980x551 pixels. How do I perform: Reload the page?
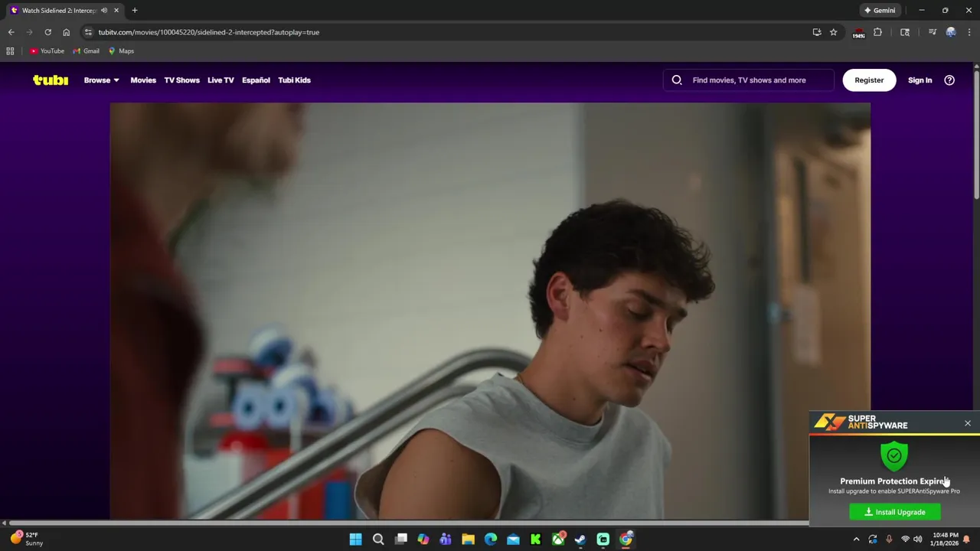(47, 32)
